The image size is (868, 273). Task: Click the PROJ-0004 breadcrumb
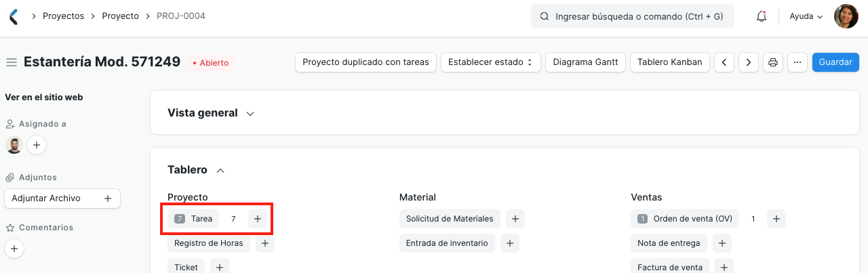coord(180,16)
